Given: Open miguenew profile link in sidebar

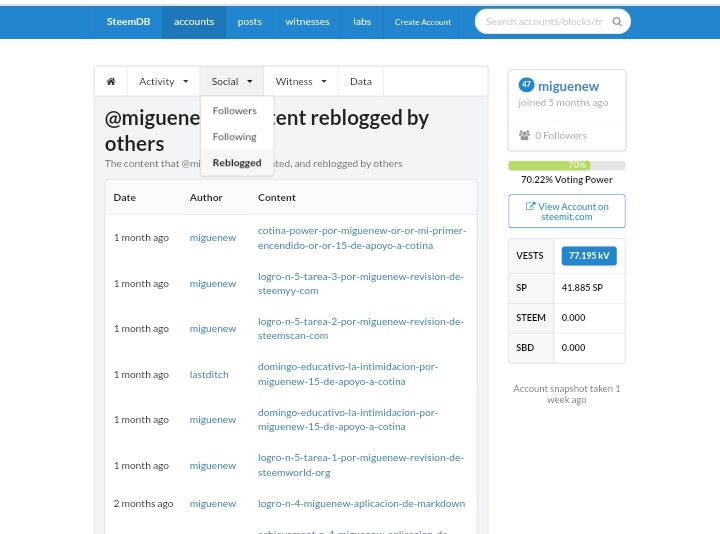Looking at the screenshot, I should pos(568,86).
